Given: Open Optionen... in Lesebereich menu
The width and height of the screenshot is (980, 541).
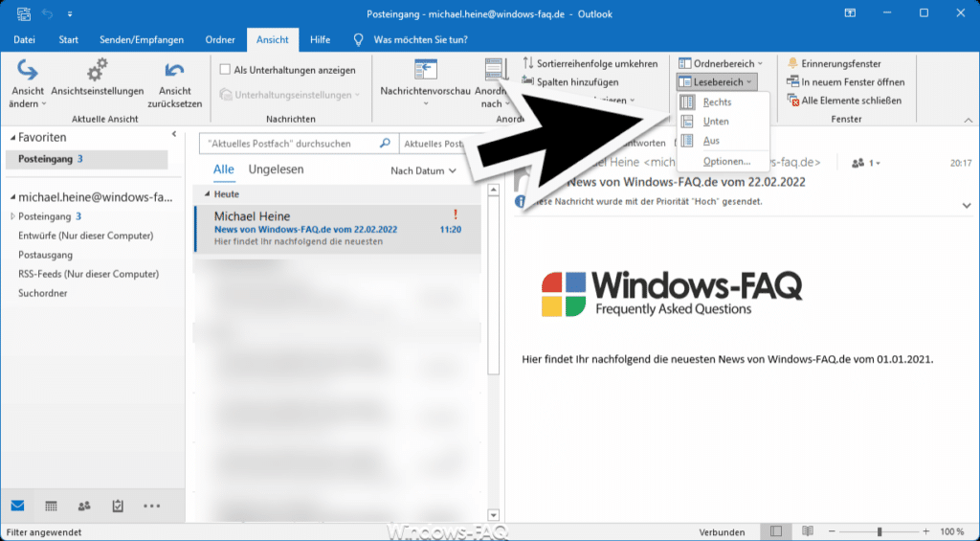Looking at the screenshot, I should click(724, 162).
